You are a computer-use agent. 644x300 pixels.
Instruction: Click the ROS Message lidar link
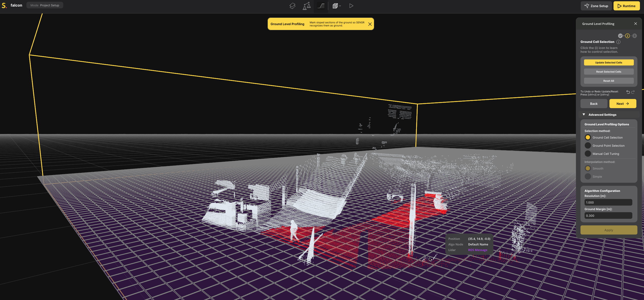tap(478, 250)
